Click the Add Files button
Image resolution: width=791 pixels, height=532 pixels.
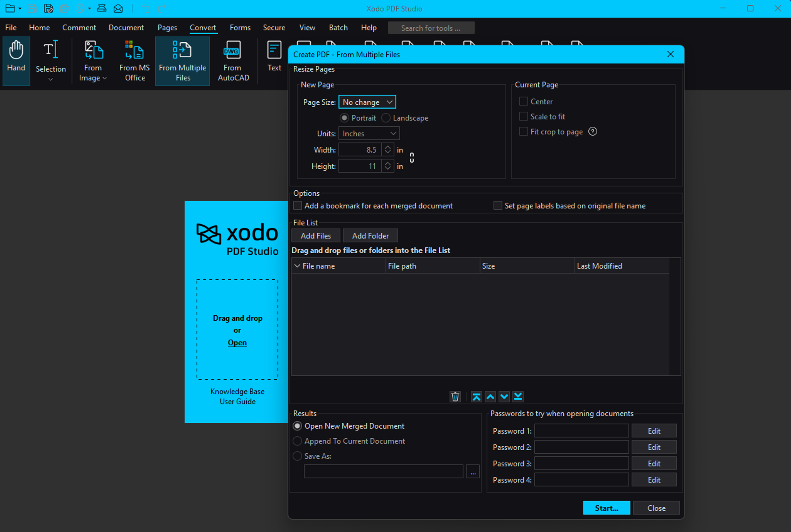pos(316,236)
